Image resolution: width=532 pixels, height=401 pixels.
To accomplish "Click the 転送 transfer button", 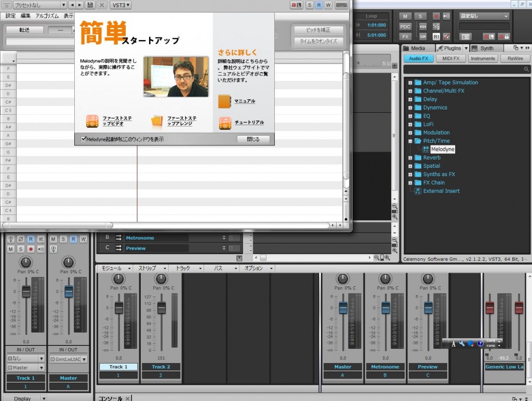I will pos(24,30).
